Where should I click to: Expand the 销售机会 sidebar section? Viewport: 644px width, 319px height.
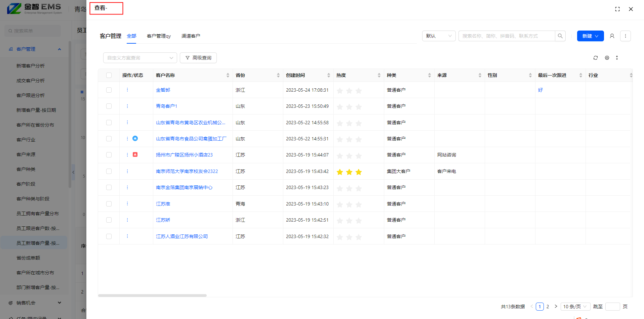click(x=59, y=303)
